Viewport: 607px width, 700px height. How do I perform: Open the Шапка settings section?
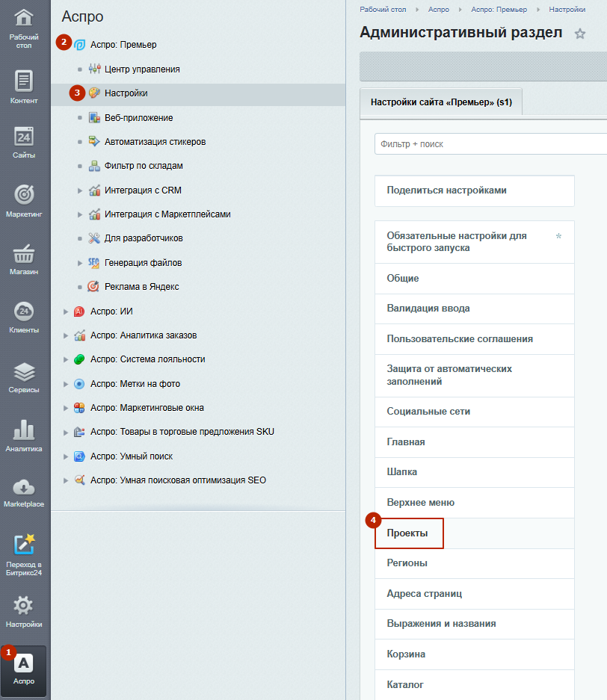[475, 472]
